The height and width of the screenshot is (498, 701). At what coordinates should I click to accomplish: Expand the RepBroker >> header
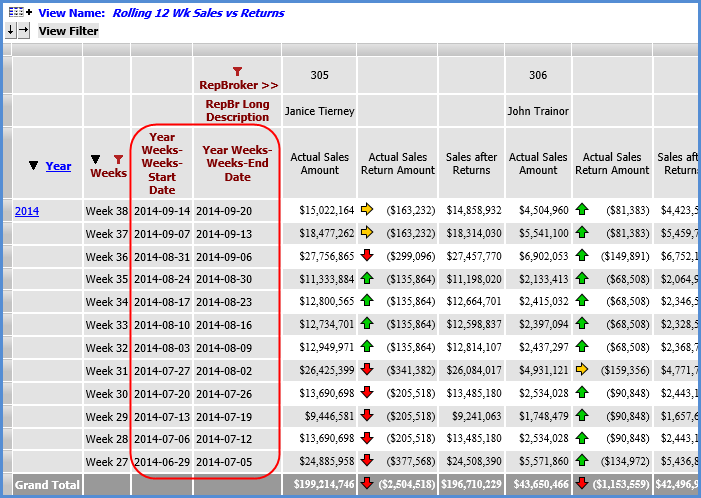[x=238, y=85]
